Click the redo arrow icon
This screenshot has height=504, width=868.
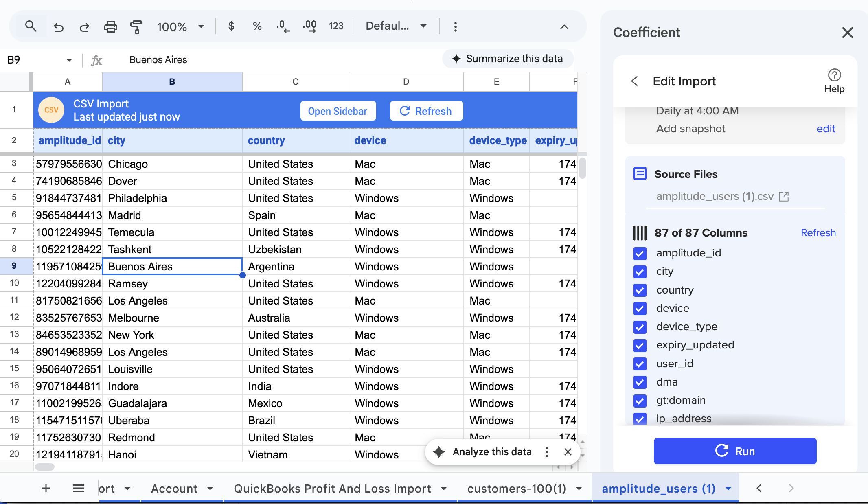click(84, 27)
